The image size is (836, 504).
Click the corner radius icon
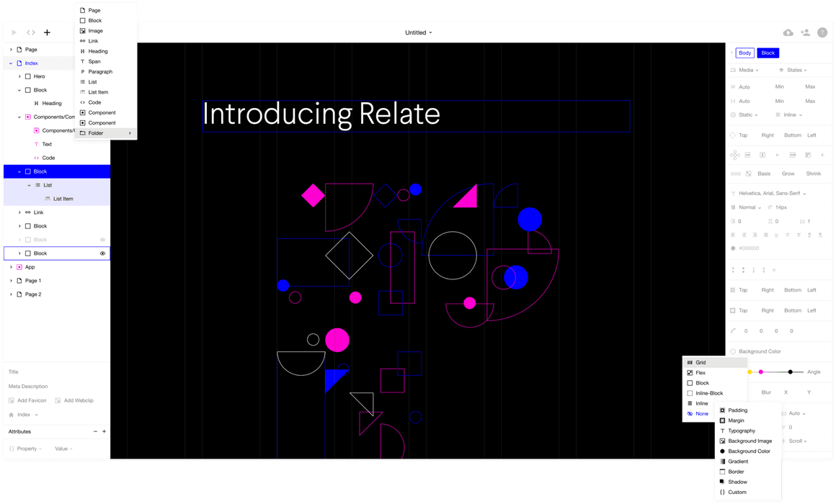click(733, 331)
